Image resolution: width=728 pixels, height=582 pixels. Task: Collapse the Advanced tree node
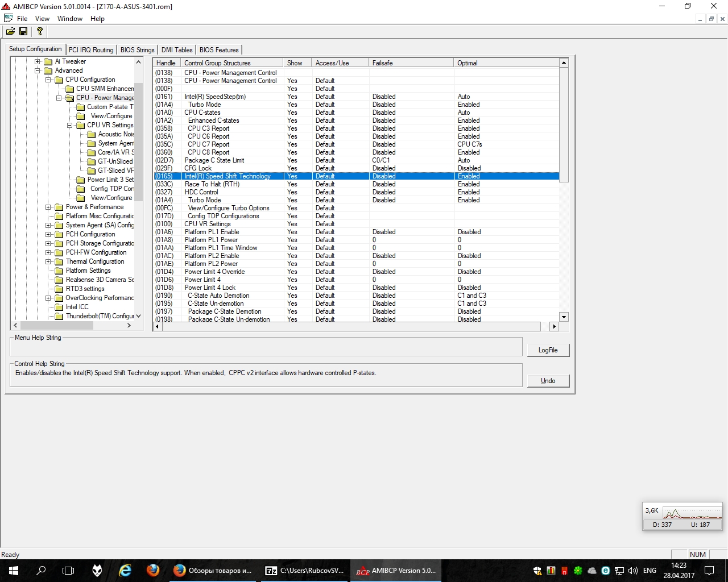[x=38, y=70]
